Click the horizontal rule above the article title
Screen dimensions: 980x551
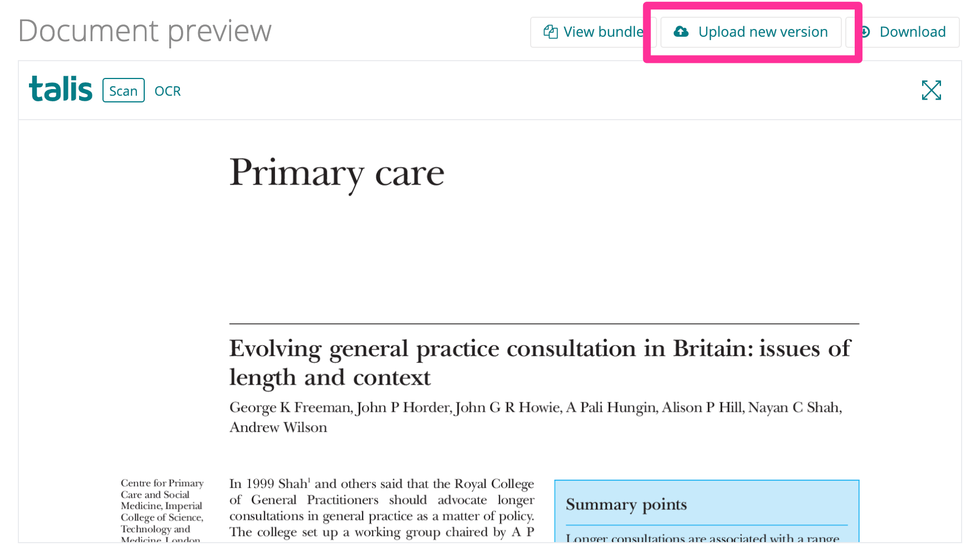coord(543,323)
